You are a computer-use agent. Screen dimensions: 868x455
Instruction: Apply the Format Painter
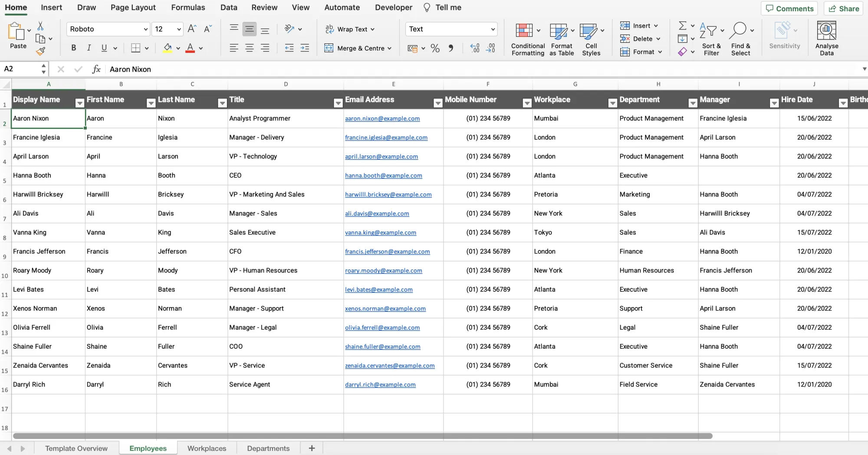tap(41, 51)
